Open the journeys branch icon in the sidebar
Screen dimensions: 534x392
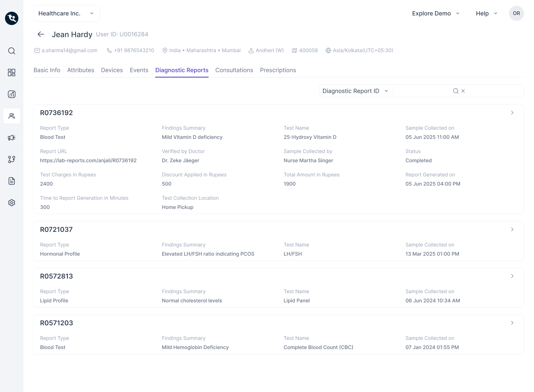click(x=12, y=159)
